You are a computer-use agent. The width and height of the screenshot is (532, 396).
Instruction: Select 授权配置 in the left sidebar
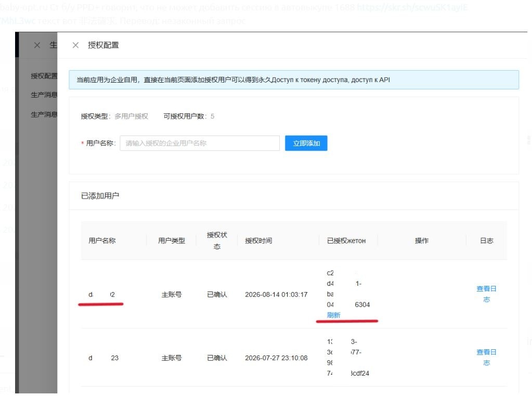(44, 75)
